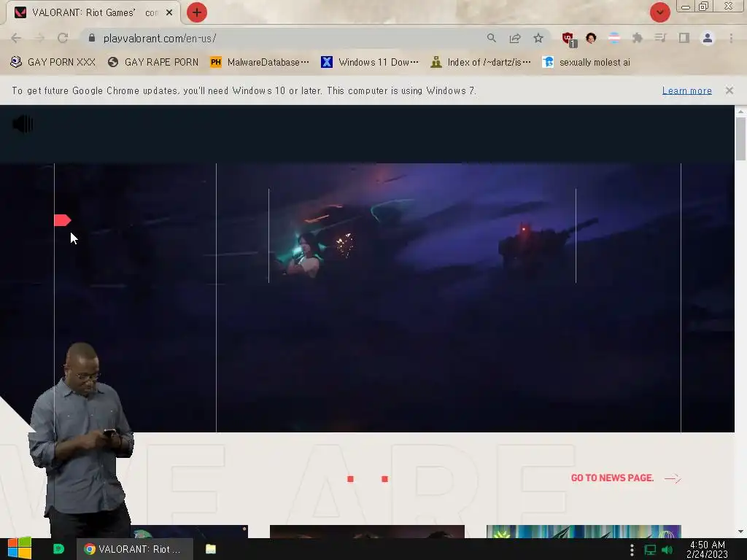
Task: Open the Windows 11 Dow... bookmark
Action: point(370,63)
